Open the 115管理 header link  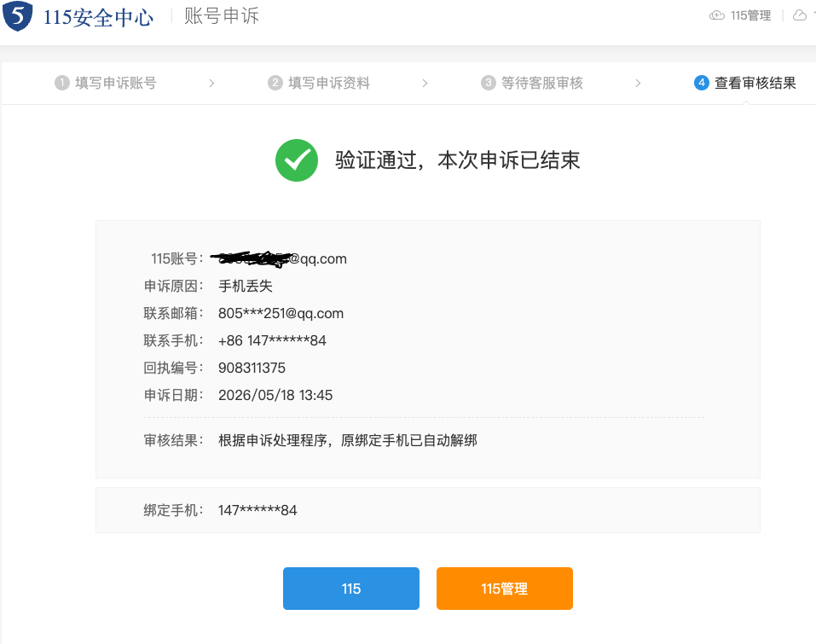(x=750, y=15)
